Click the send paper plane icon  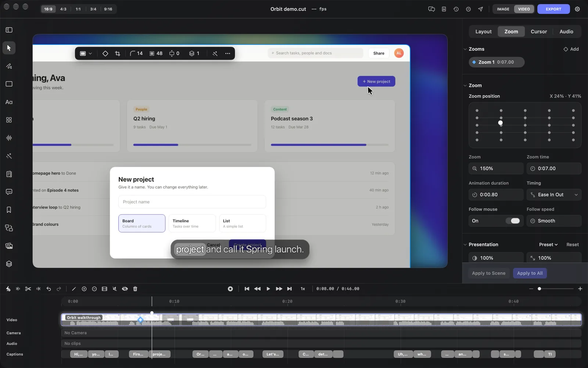(481, 9)
